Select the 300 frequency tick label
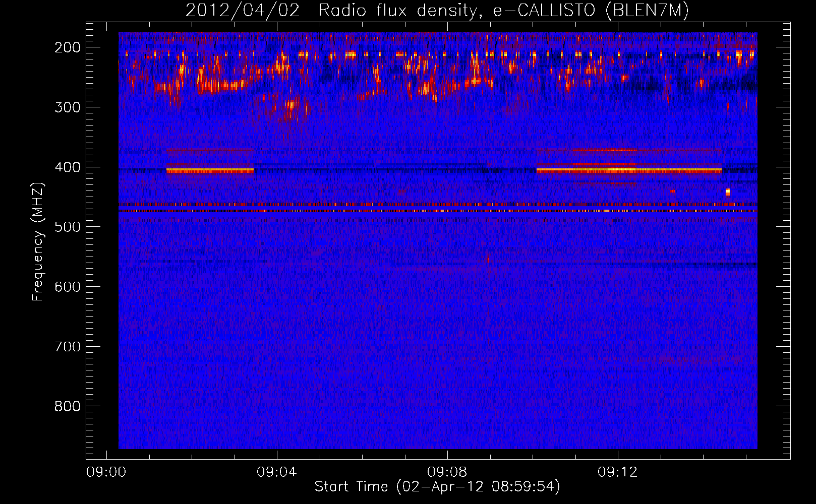Screen dimensions: 816x504 68,107
